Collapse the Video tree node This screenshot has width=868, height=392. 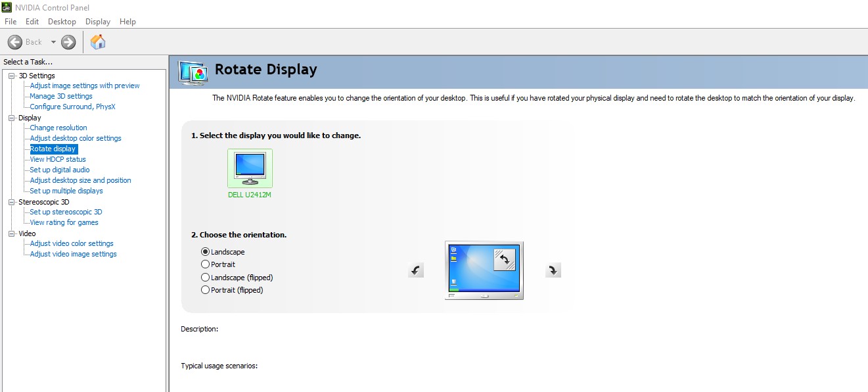11,233
